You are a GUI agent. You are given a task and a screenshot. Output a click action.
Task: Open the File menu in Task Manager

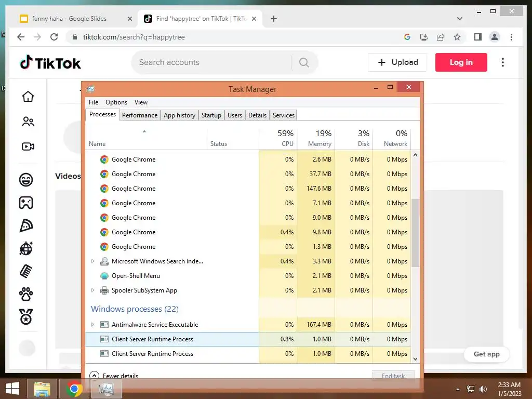[94, 102]
